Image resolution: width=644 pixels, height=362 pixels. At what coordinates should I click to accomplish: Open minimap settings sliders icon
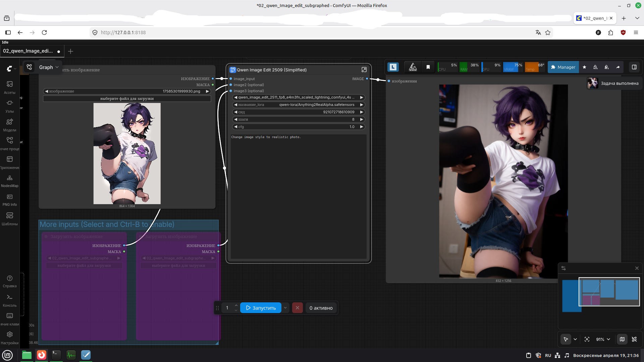[563, 268]
